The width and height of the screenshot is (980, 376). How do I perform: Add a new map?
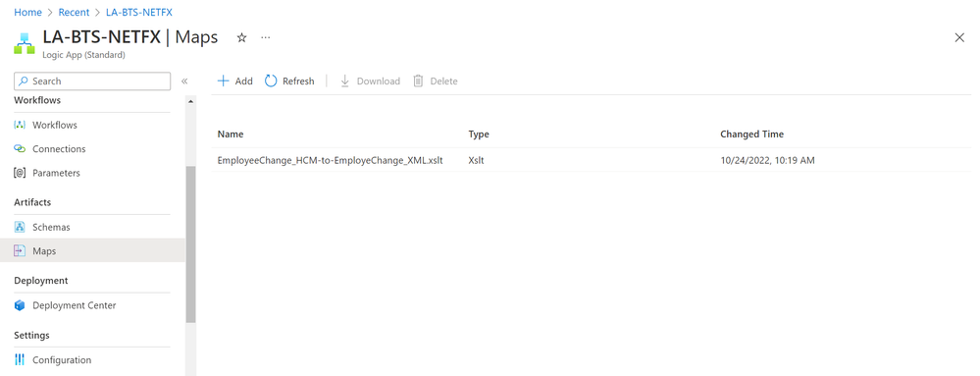click(x=235, y=81)
